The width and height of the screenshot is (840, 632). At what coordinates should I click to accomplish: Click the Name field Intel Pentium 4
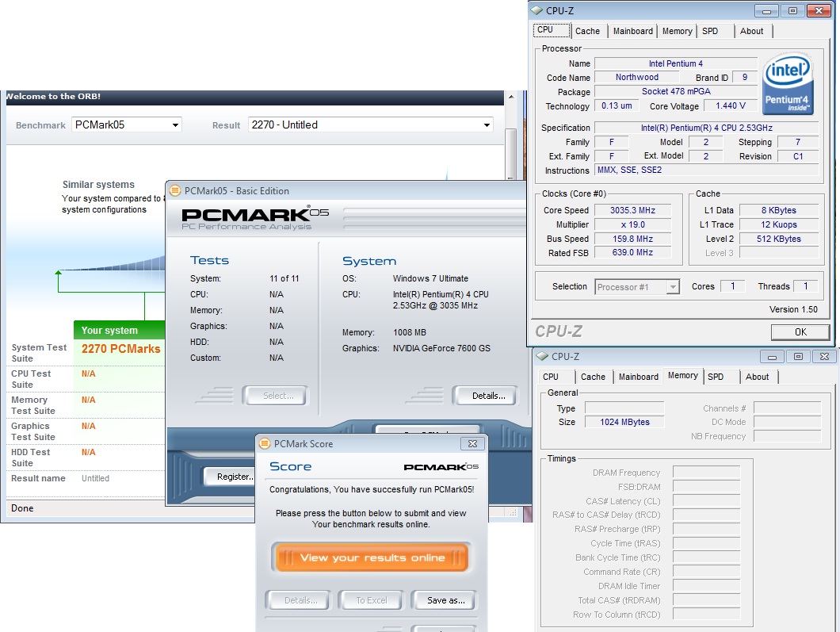(675, 63)
